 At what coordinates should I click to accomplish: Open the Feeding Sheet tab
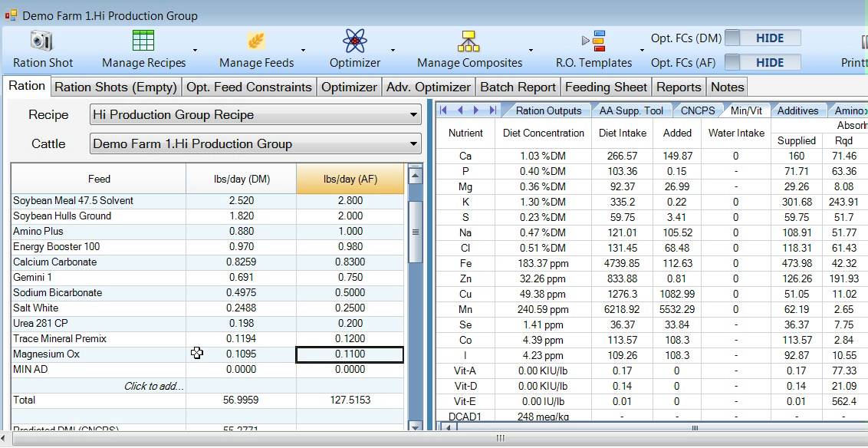pos(607,87)
